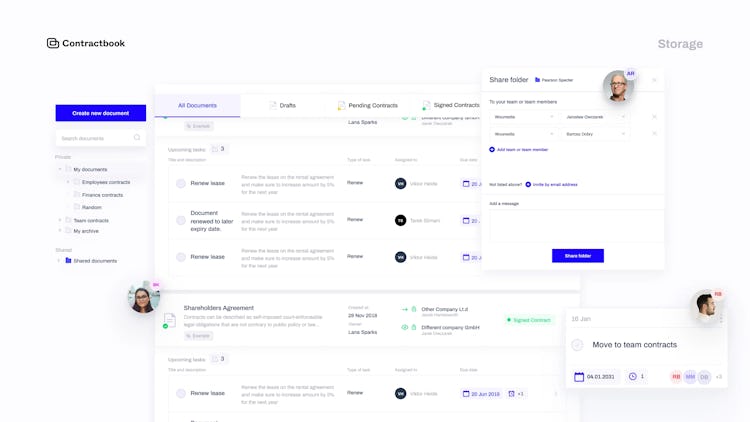Check off Document renewed to later expiry date
This screenshot has width=750, height=422.
tap(181, 220)
